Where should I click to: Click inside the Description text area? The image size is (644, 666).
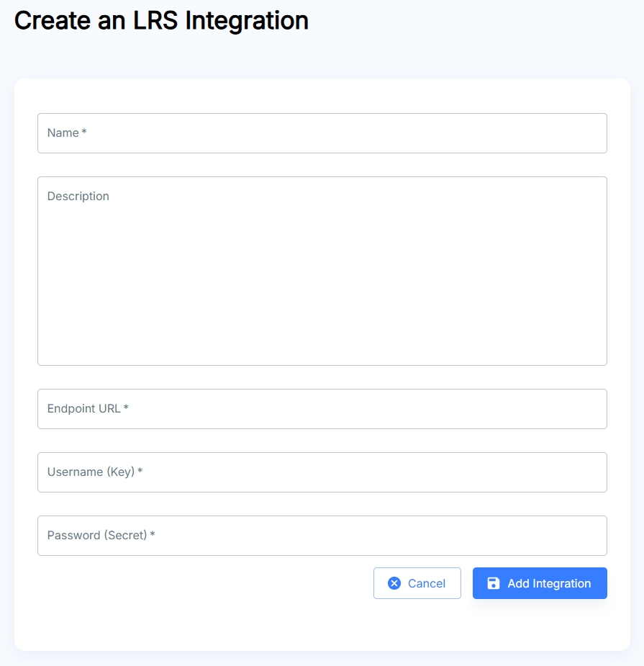[x=322, y=271]
